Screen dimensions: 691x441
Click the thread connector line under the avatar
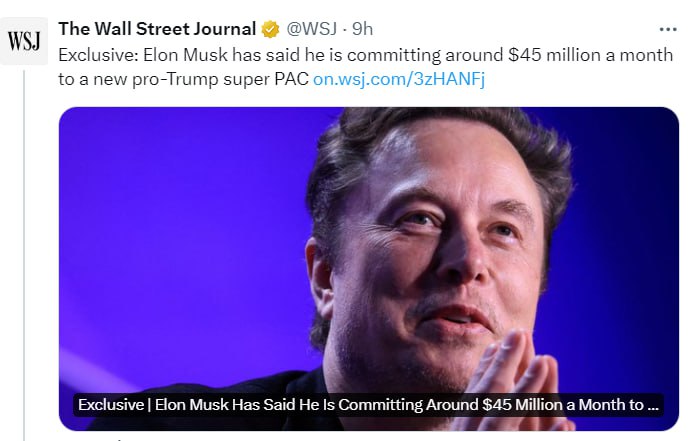[23, 250]
